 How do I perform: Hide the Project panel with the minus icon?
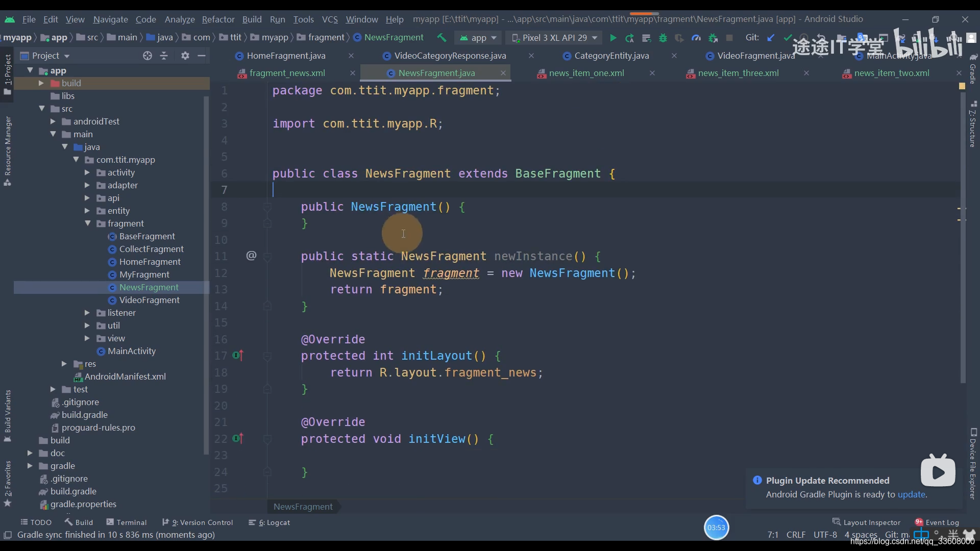202,56
